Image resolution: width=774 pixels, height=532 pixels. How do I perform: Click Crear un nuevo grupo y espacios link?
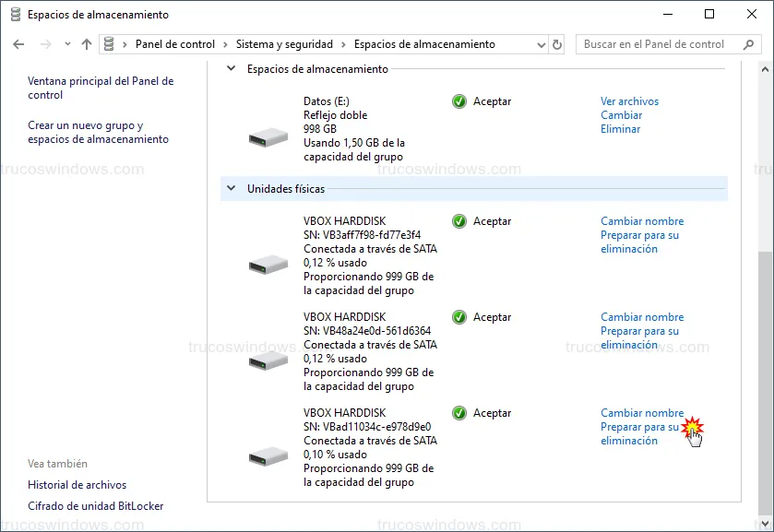pos(98,133)
